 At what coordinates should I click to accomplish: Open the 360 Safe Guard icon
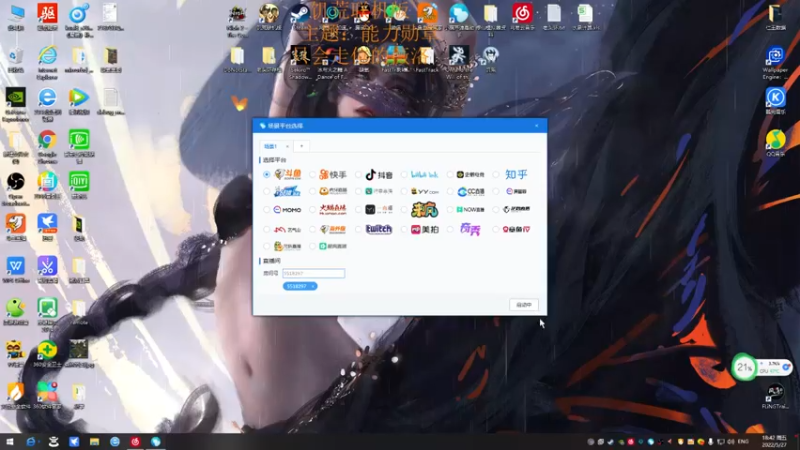[x=47, y=354]
